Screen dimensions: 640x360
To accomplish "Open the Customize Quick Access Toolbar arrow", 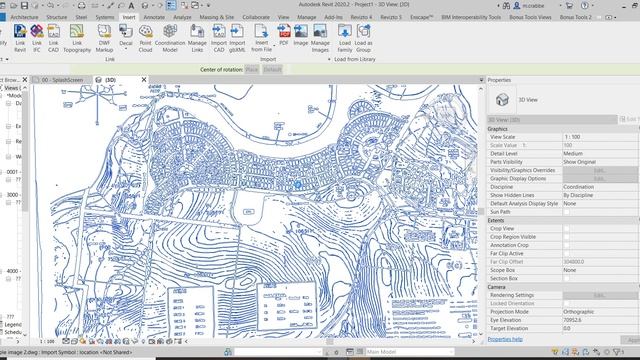I will pos(209,6).
